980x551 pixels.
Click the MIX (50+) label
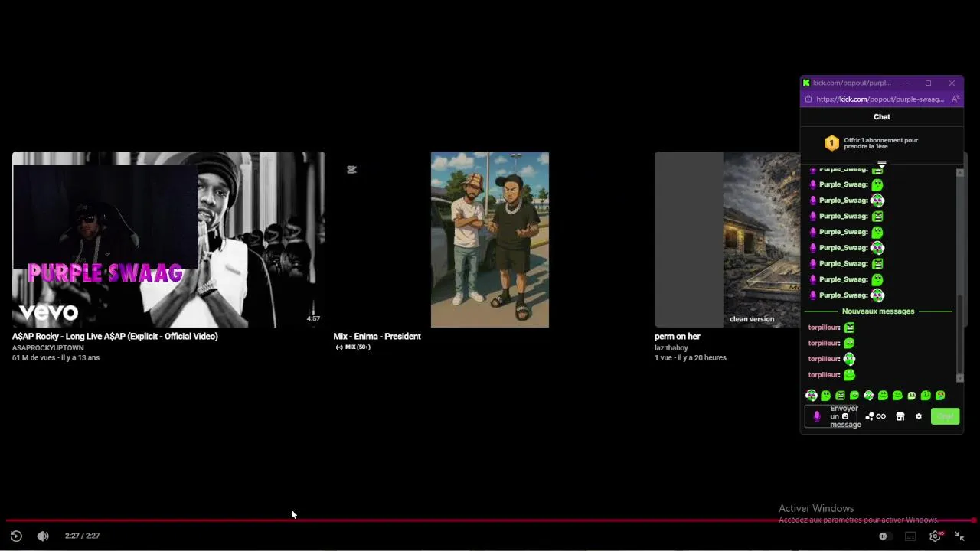pos(353,347)
